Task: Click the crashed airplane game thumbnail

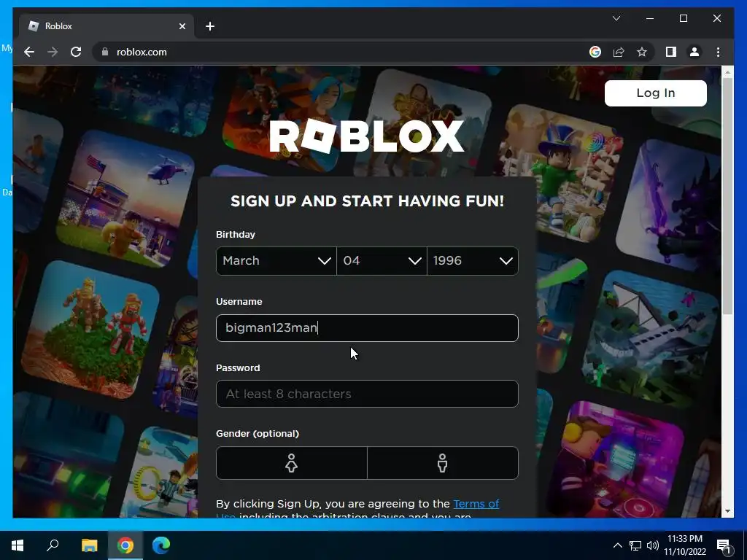Action: (650, 339)
